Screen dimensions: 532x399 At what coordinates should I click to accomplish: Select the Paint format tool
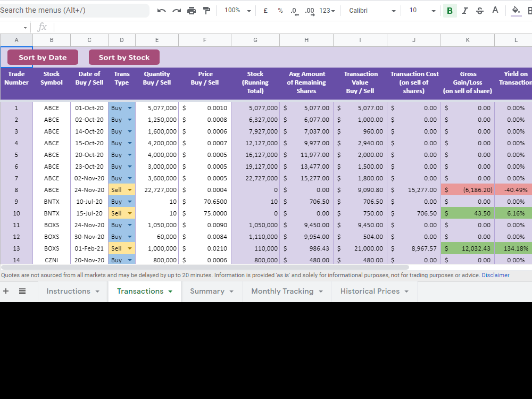pyautogui.click(x=206, y=10)
